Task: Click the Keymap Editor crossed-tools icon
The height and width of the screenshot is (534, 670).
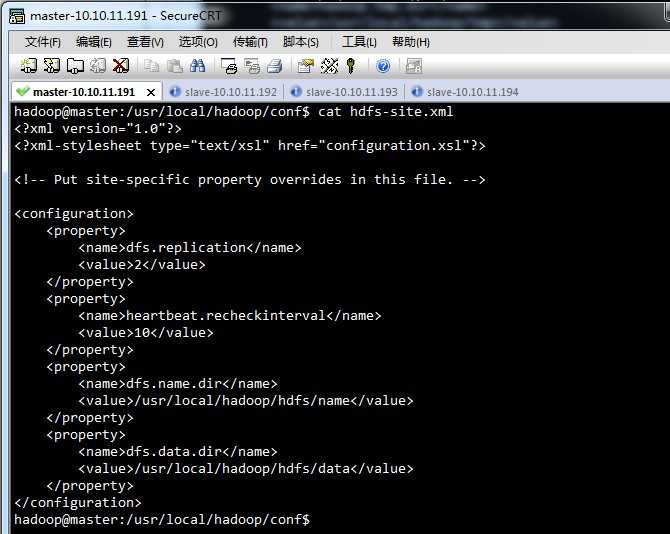Action: [x=329, y=66]
